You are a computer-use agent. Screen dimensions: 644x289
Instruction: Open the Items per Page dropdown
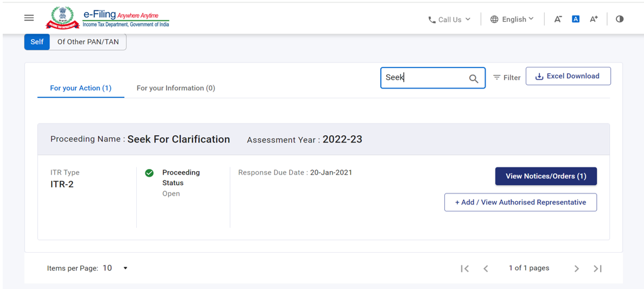115,268
